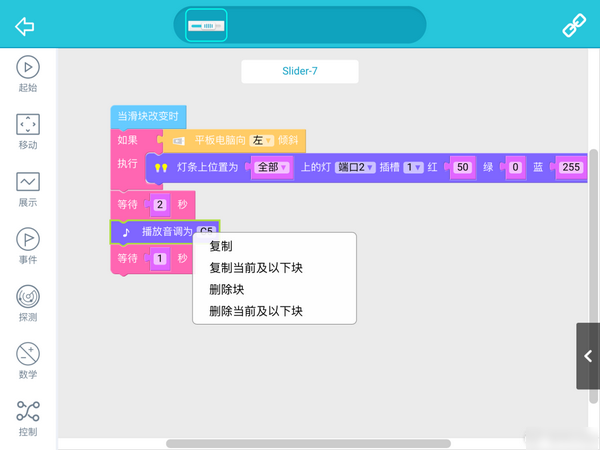This screenshot has width=600, height=450.
Task: Select the slider widget thumbnail in top bar
Action: 206,25
